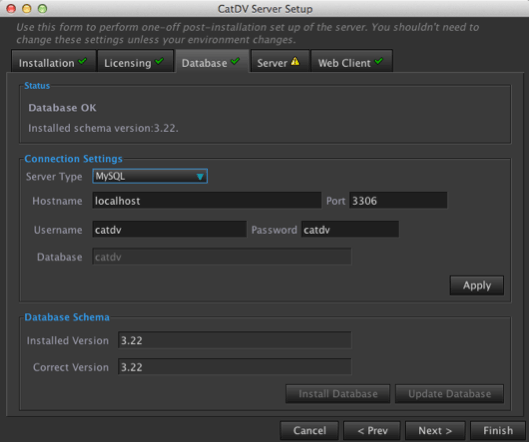Viewport: 530px width, 443px height.
Task: Click the green checkmark on the Installation tab
Action: pos(82,61)
